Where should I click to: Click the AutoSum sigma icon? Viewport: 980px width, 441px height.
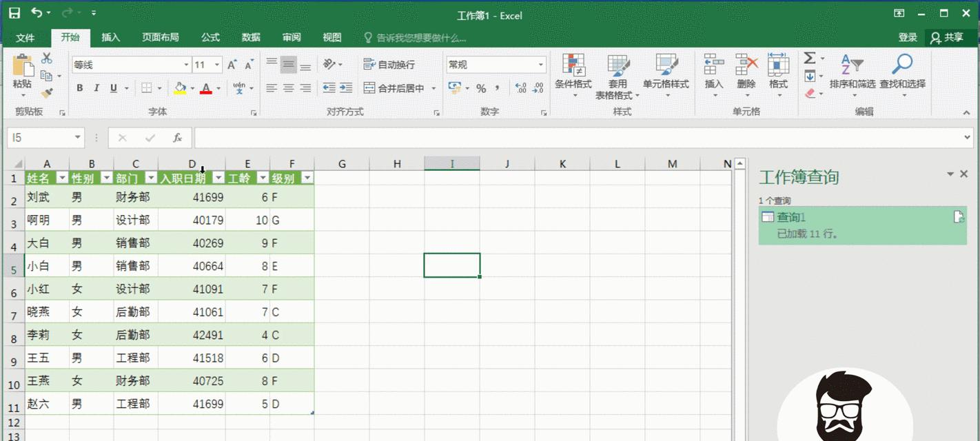[x=810, y=59]
